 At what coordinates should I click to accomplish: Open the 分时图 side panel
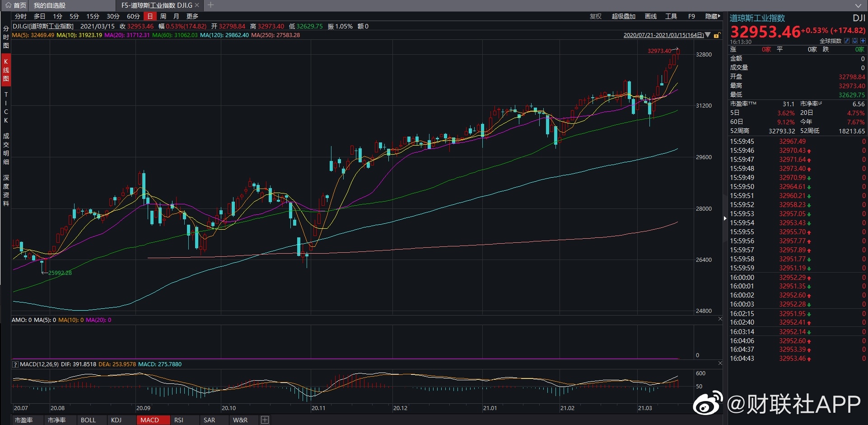coord(6,37)
